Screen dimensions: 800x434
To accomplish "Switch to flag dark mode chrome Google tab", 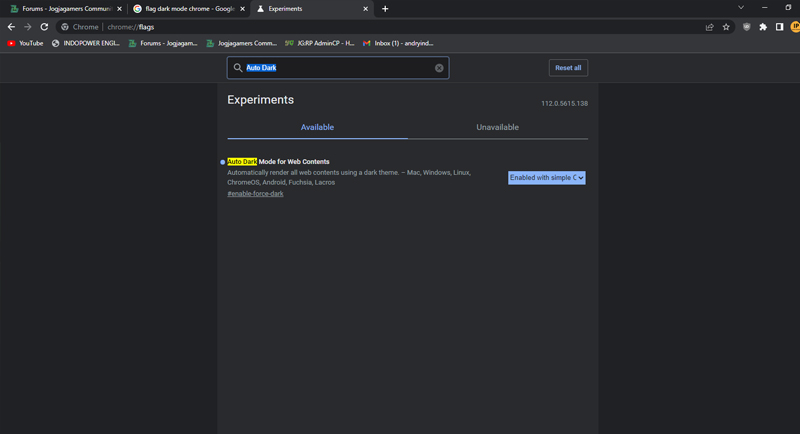I will 189,9.
